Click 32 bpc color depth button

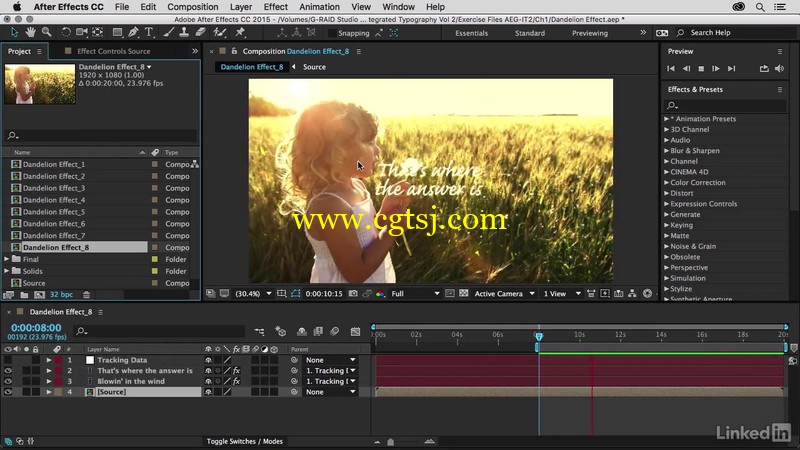click(61, 295)
